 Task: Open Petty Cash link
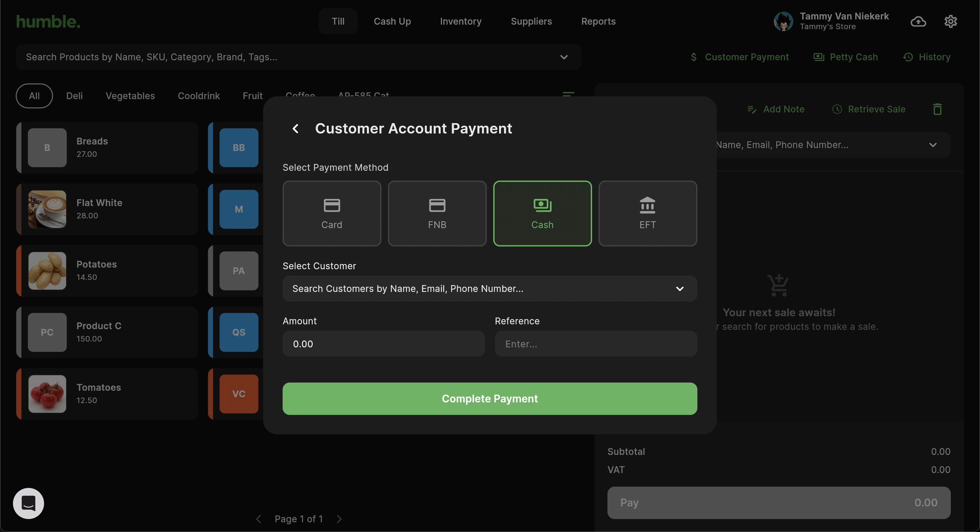coord(845,57)
